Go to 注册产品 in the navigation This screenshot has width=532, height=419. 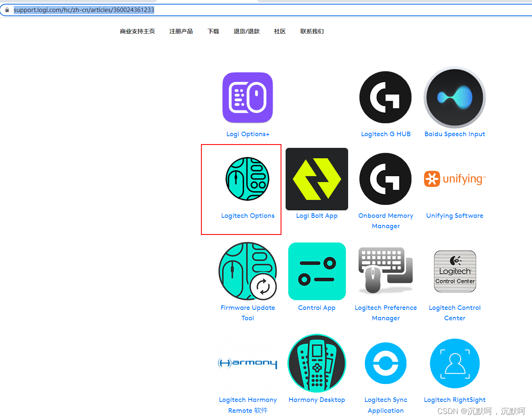[181, 31]
